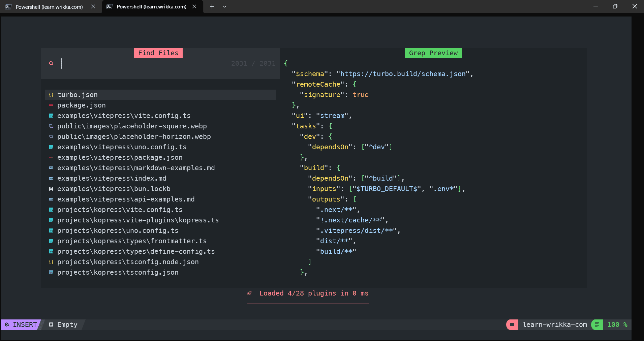Viewport: 644px width, 341px height.
Task: Click the mode icon beside INSERT
Action: click(7, 324)
